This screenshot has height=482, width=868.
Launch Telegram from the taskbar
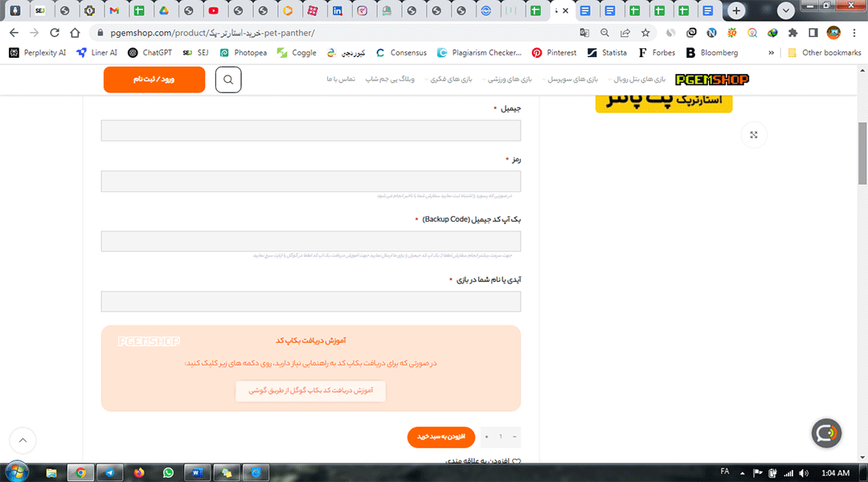tap(110, 472)
